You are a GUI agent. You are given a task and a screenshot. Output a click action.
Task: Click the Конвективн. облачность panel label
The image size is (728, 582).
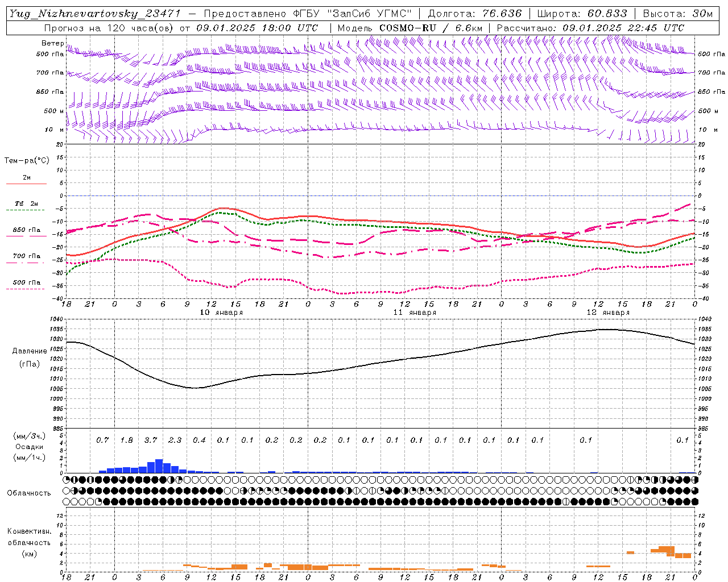pos(29,542)
